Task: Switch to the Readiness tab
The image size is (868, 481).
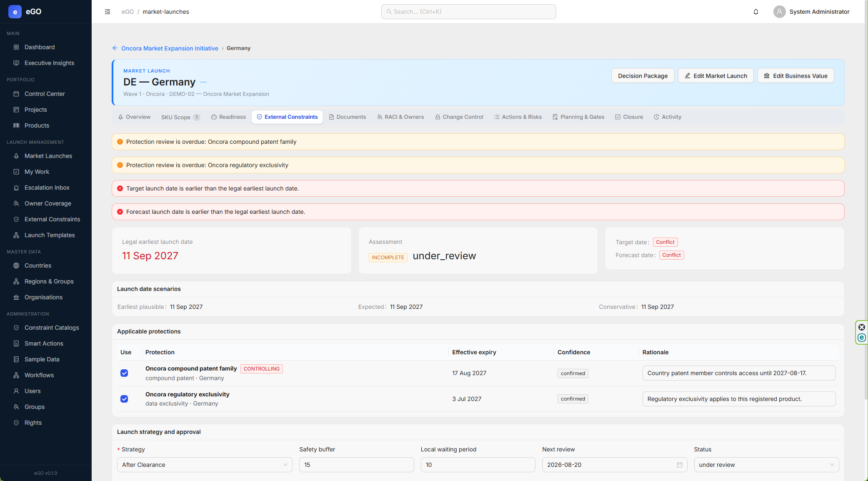Action: [228, 117]
